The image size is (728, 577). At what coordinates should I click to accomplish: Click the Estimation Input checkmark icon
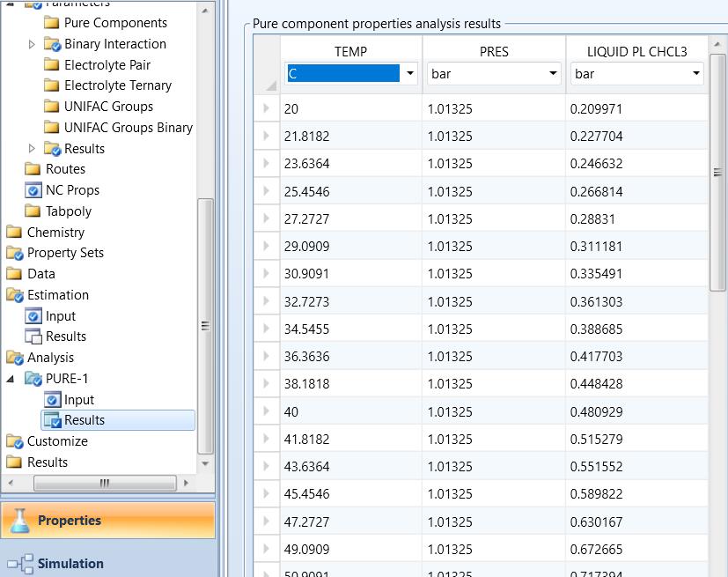pos(33,316)
